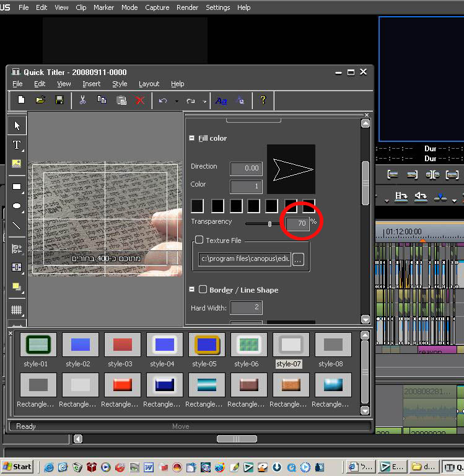Choose the Ellipse shape tool
464x476 pixels.
pos(17,206)
